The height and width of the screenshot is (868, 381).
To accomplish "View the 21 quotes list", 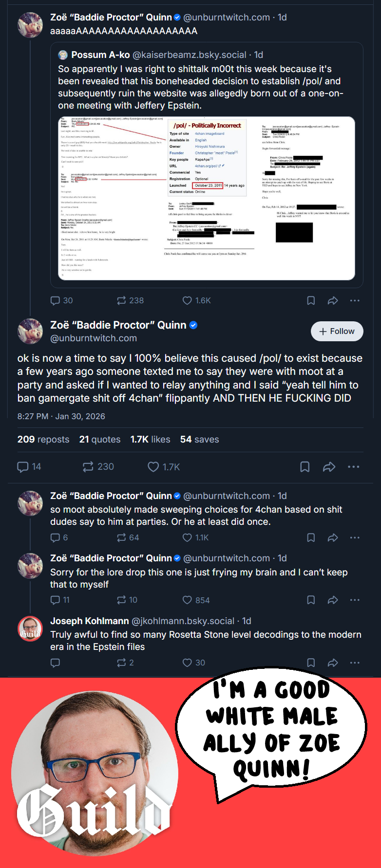I will [x=100, y=439].
